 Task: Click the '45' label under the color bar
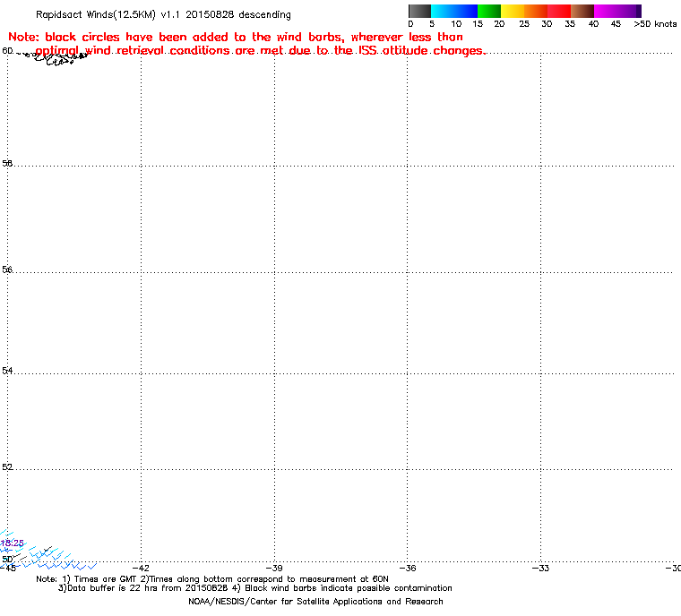616,24
